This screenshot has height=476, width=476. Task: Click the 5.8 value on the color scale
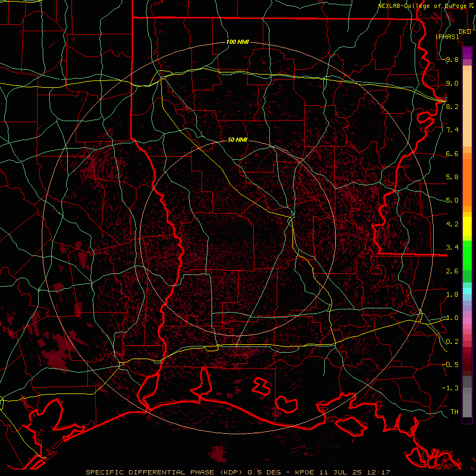pos(452,177)
